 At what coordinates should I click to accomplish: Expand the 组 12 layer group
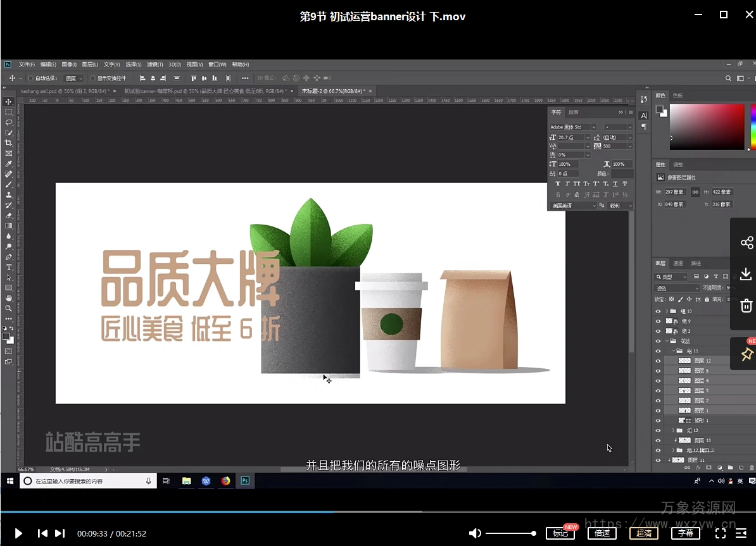click(672, 430)
